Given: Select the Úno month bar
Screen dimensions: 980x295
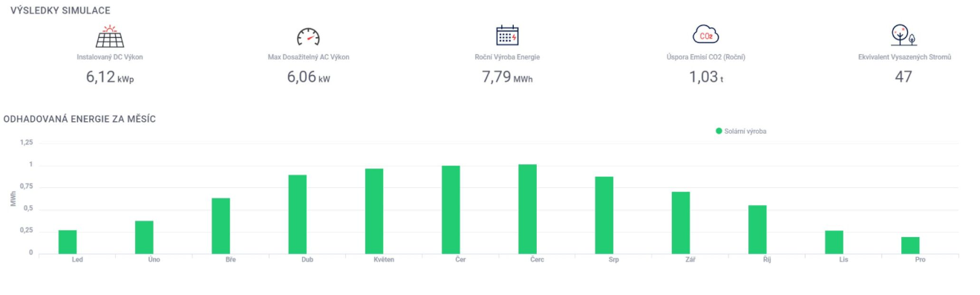Looking at the screenshot, I should coord(144,238).
